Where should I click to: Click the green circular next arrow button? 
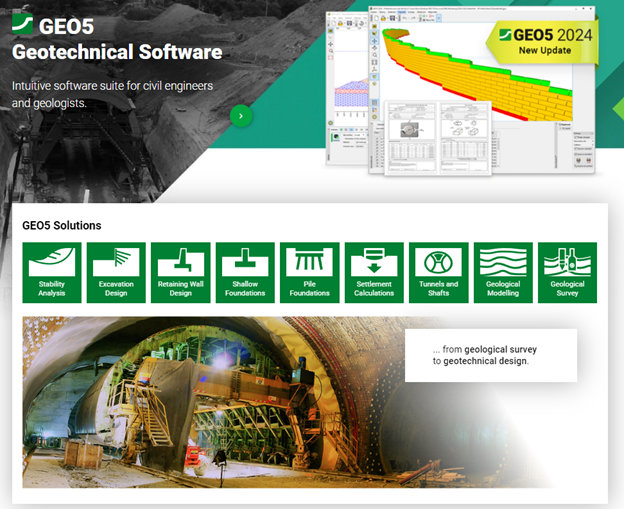pyautogui.click(x=241, y=116)
